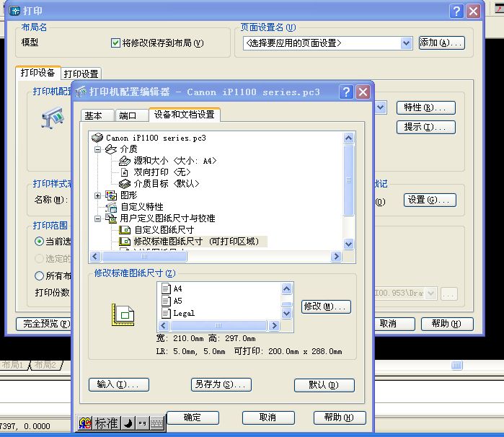Click 添加(A)... in 打印 dialog

(x=442, y=43)
